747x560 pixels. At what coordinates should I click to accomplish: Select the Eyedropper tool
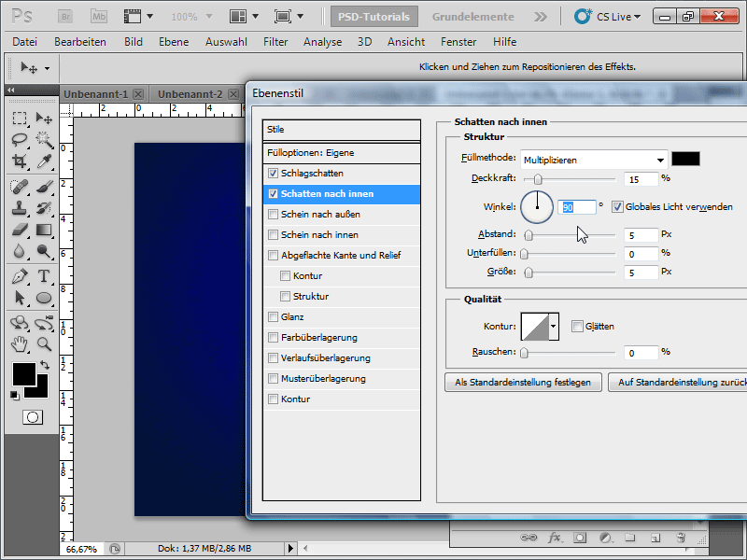click(x=44, y=161)
